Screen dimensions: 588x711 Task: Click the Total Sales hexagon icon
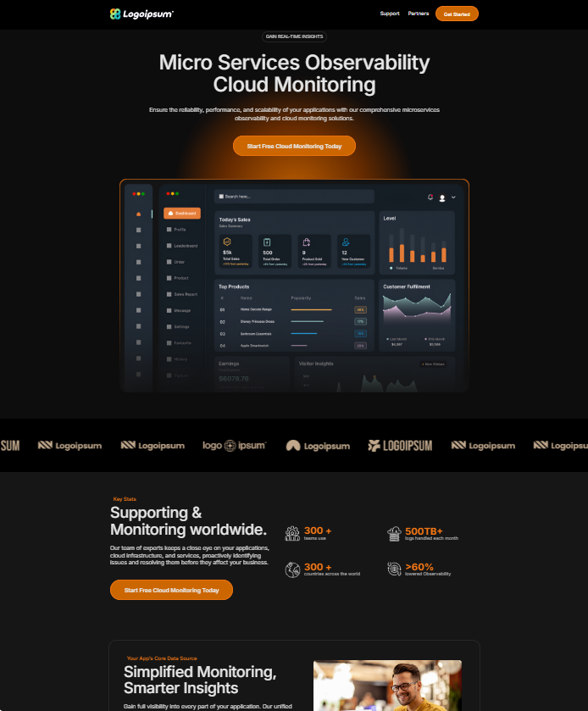tap(227, 242)
